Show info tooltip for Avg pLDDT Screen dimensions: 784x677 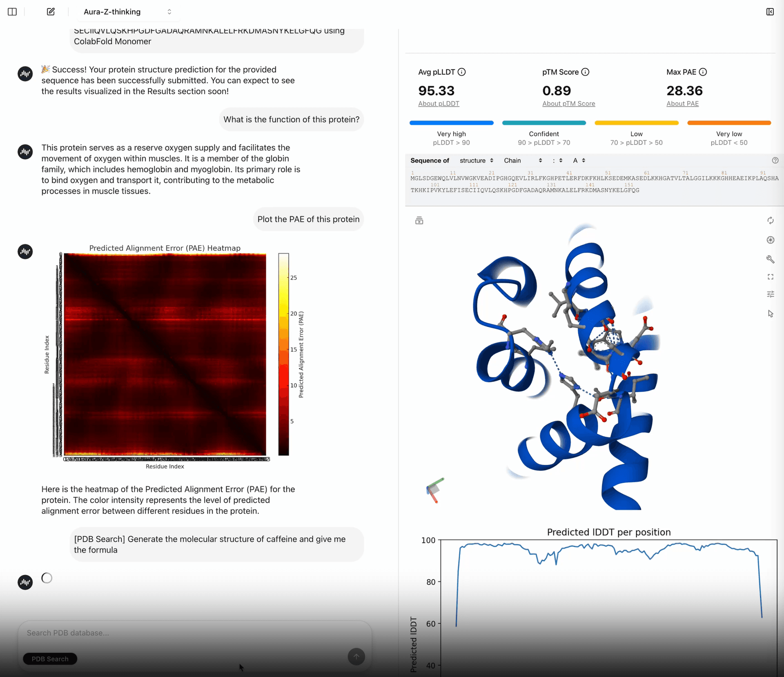point(461,72)
